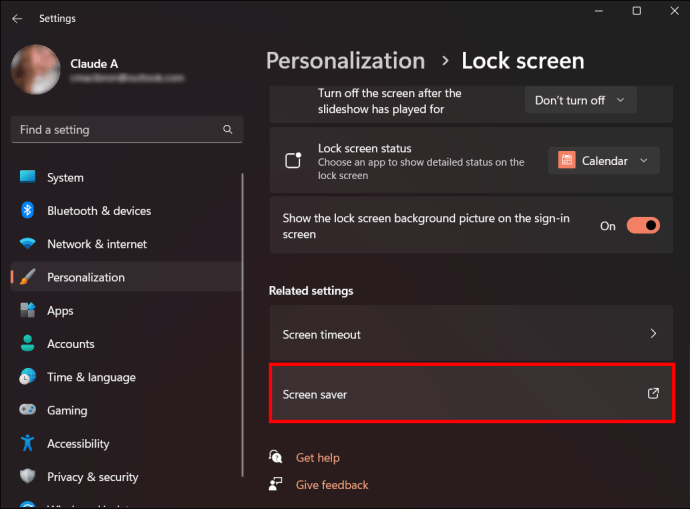Image resolution: width=690 pixels, height=509 pixels.
Task: Click the search magnifier icon
Action: (228, 129)
